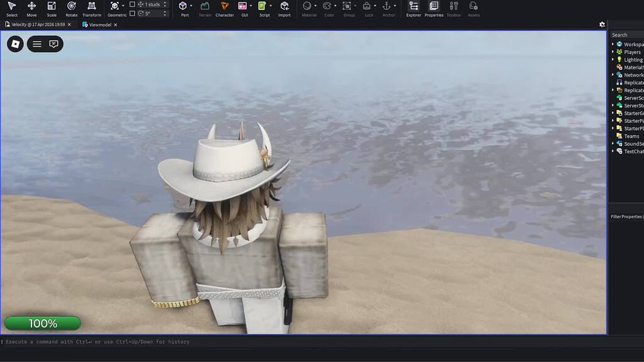This screenshot has width=644, height=362.
Task: Click the studs snap value field
Action: (x=153, y=4)
